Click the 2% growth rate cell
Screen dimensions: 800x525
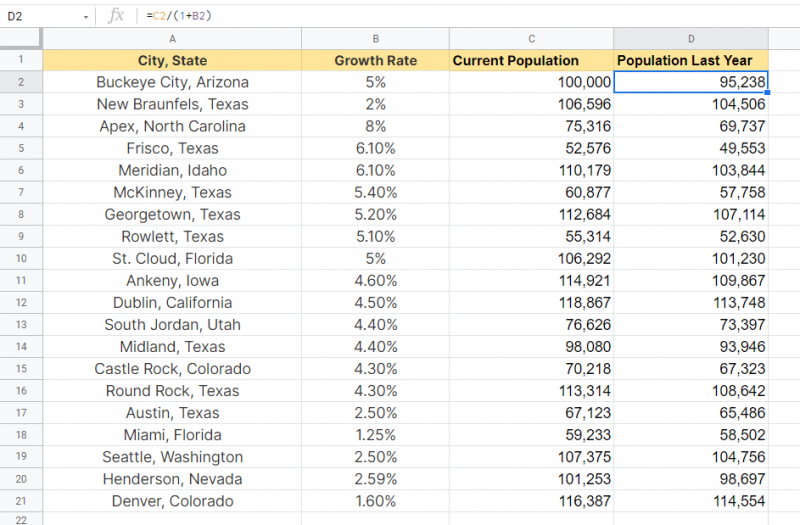point(376,104)
